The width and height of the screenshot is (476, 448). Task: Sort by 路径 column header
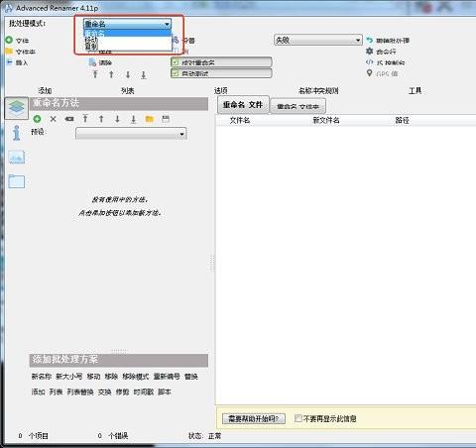click(x=403, y=120)
